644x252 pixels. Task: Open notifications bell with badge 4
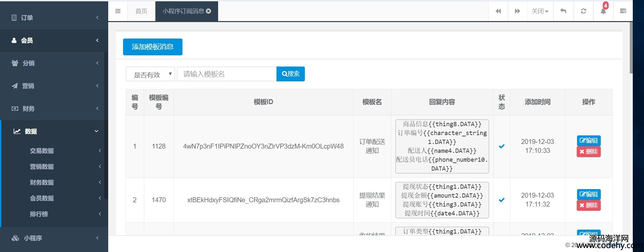[603, 11]
